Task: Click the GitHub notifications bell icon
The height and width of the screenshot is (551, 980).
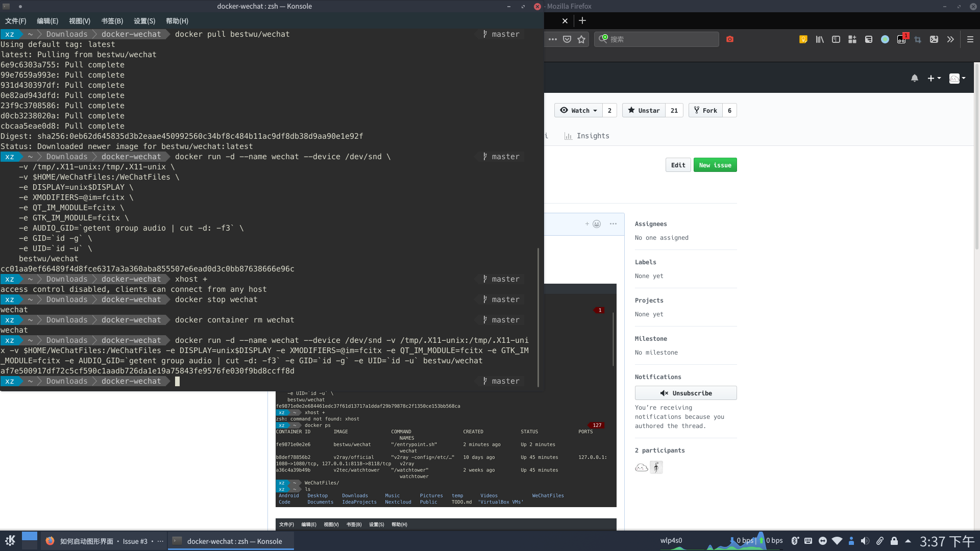Action: tap(915, 78)
